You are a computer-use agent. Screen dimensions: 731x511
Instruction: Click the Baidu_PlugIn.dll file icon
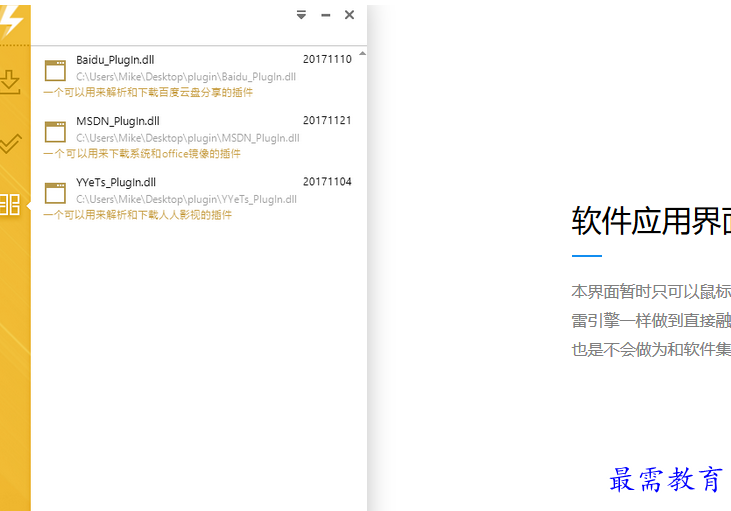(x=55, y=71)
